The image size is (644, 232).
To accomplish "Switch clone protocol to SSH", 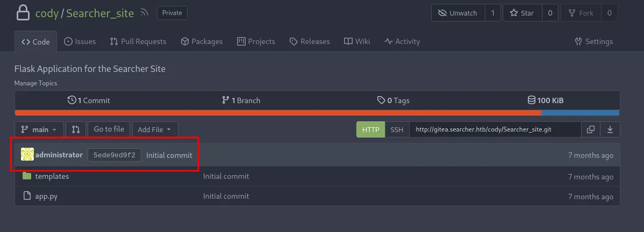I will click(x=397, y=129).
